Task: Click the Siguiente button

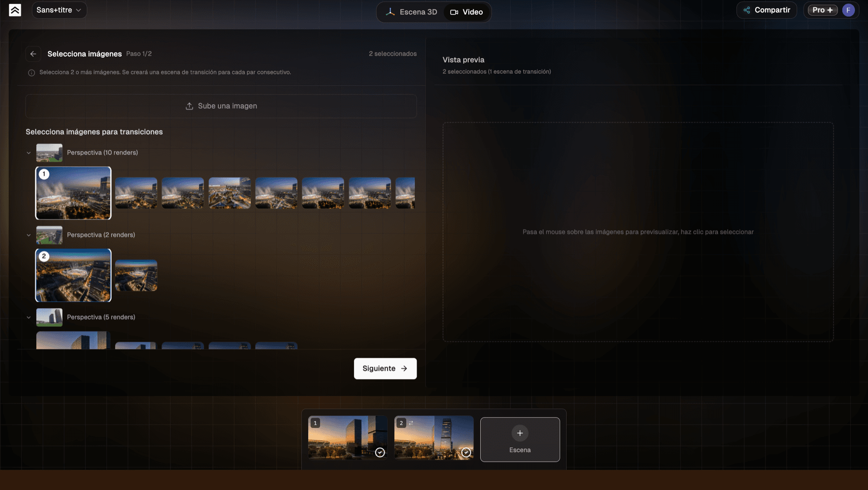Action: 385,368
